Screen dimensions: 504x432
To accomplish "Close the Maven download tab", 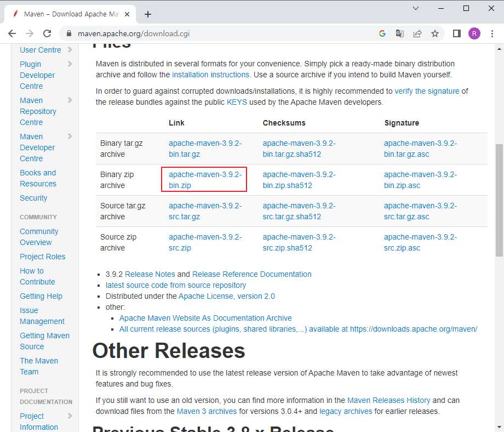I will [127, 14].
